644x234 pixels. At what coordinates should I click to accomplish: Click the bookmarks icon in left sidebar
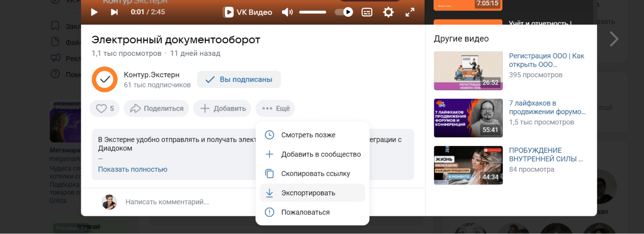point(55,25)
